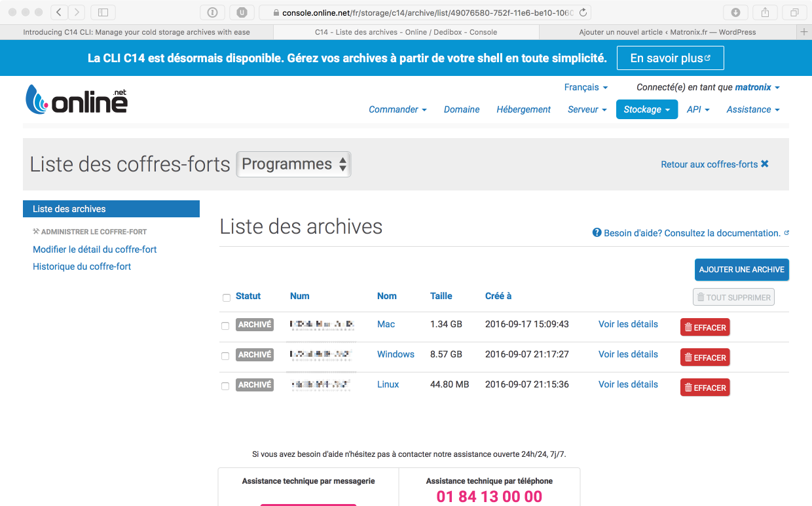This screenshot has width=812, height=506.
Task: Open the documentation help link
Action: pos(692,233)
